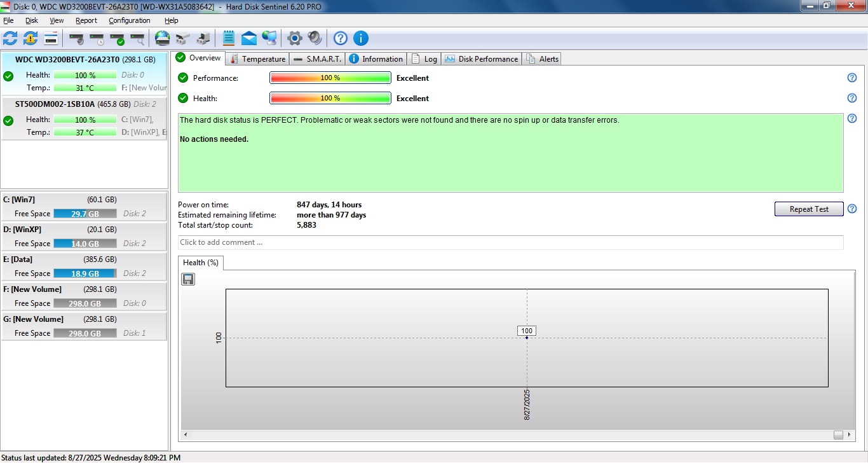The height and width of the screenshot is (463, 868).
Task: Click the help icon beside Health row
Action: point(852,98)
